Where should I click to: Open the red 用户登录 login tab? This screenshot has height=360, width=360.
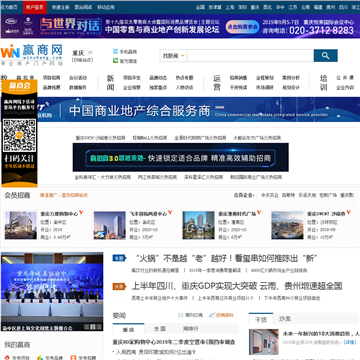(35, 7)
